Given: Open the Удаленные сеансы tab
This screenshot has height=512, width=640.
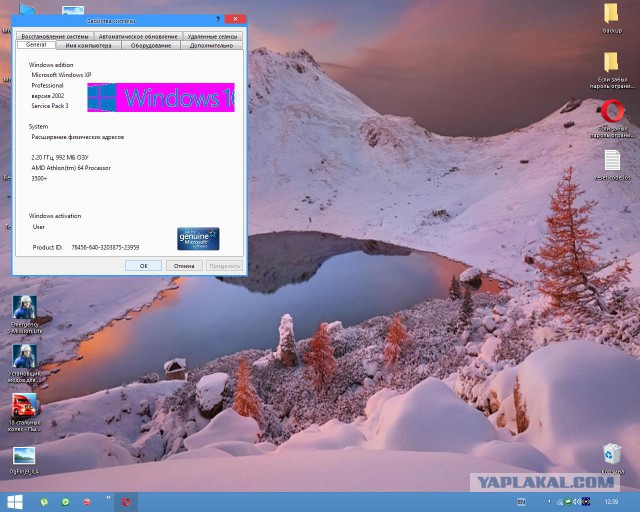Looking at the screenshot, I should click(x=213, y=36).
